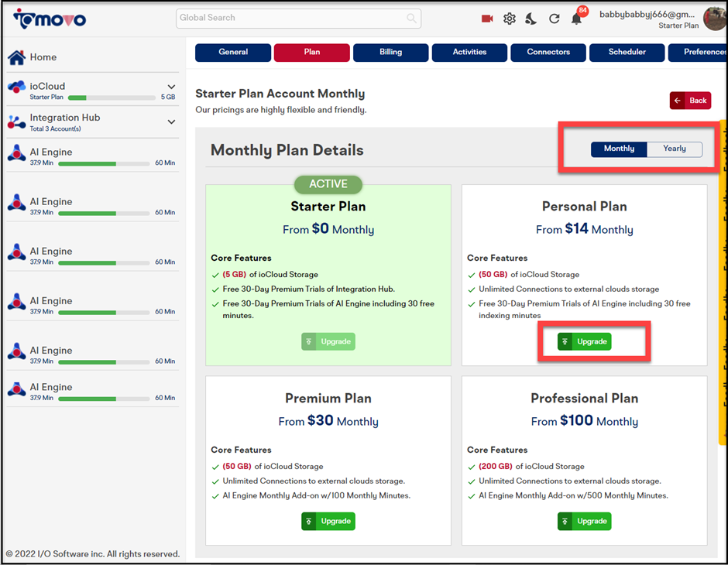The image size is (728, 565).
Task: Expand the Integration Hub sidebar section
Action: coord(171,122)
